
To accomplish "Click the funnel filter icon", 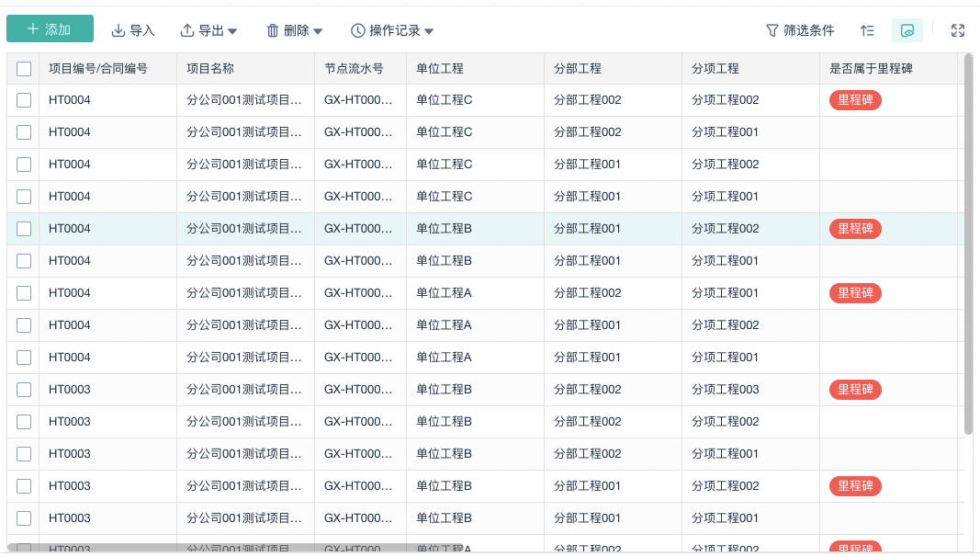I will tap(772, 30).
